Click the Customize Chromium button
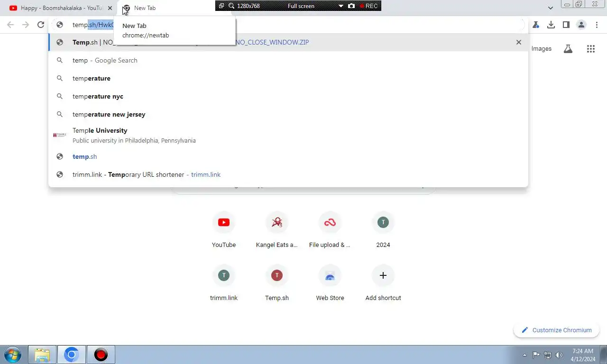This screenshot has height=364, width=607. pyautogui.click(x=557, y=330)
